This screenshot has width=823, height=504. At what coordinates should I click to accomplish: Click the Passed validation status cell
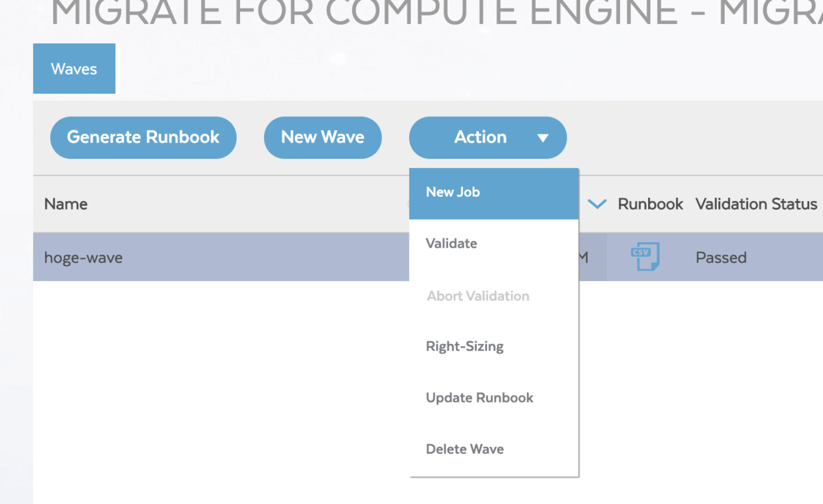coord(721,258)
